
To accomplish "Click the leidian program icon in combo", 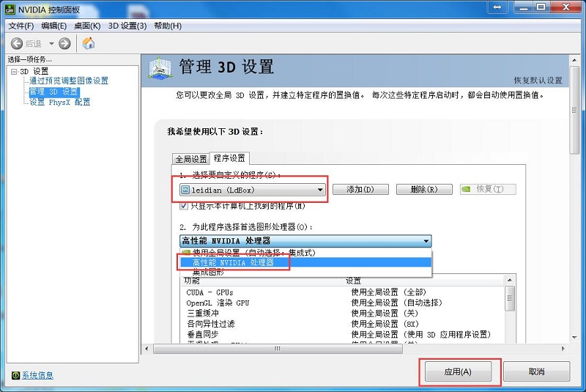I will tap(185, 190).
